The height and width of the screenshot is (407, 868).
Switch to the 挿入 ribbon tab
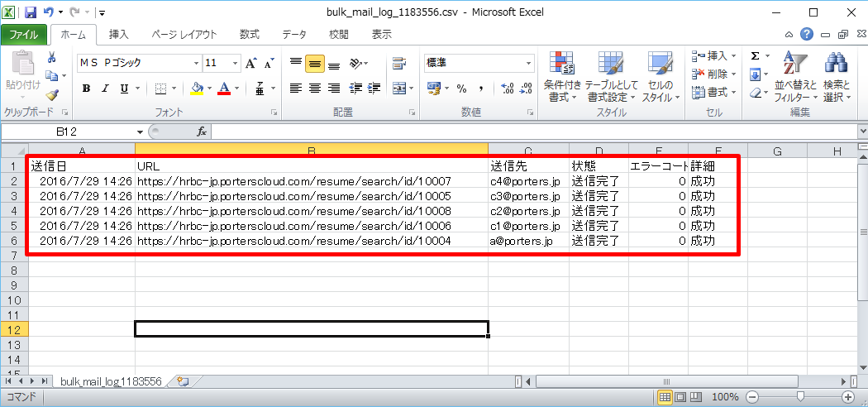point(119,35)
